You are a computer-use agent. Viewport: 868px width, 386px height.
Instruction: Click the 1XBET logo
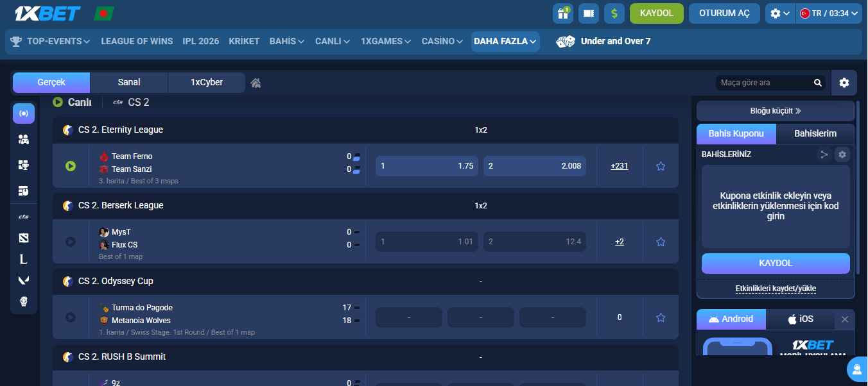[x=46, y=13]
